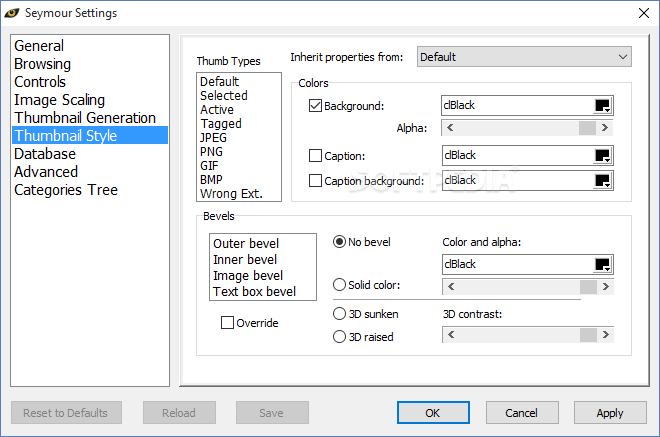This screenshot has width=660, height=437.
Task: Click right arrow of bevel alpha slider
Action: pos(606,287)
